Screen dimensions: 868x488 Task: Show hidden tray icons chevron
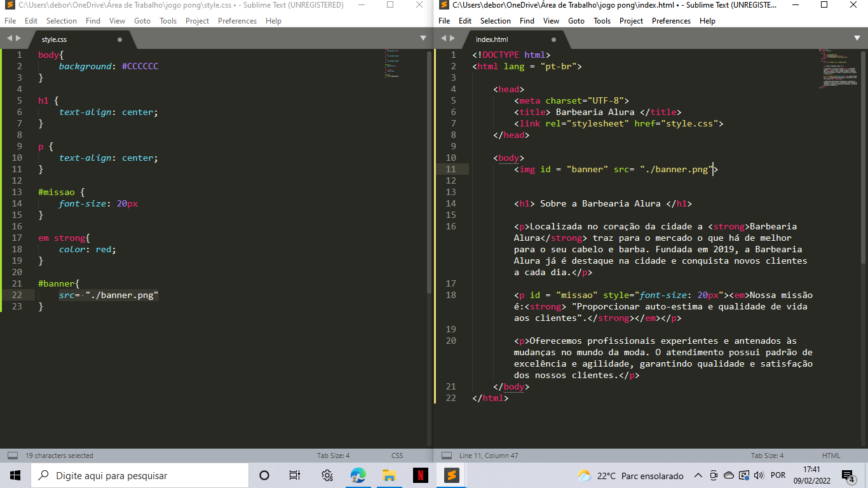698,475
